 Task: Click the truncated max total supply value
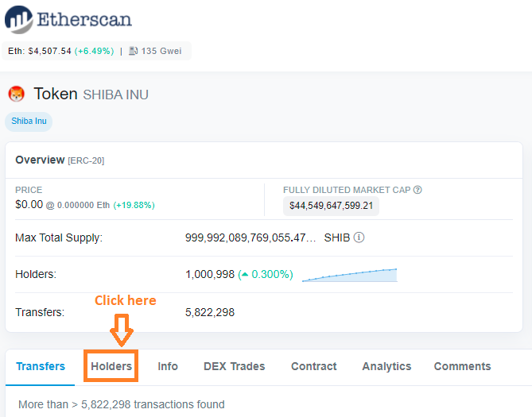pos(250,237)
